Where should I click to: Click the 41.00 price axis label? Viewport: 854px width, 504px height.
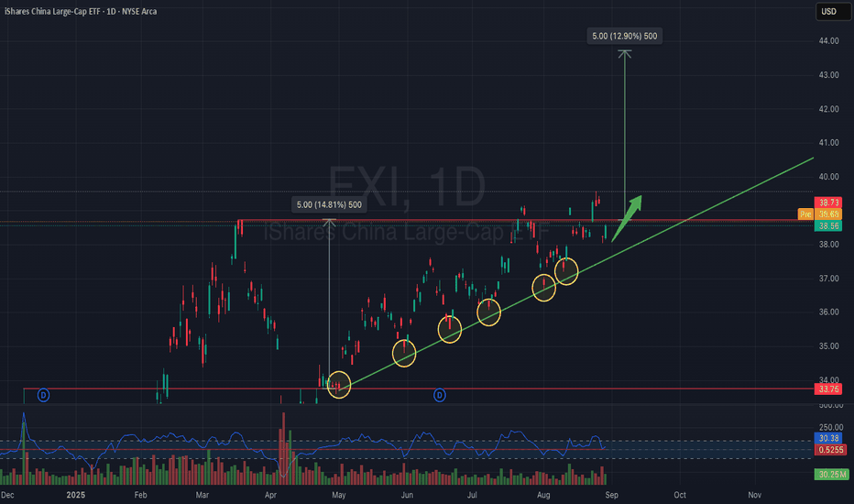828,143
